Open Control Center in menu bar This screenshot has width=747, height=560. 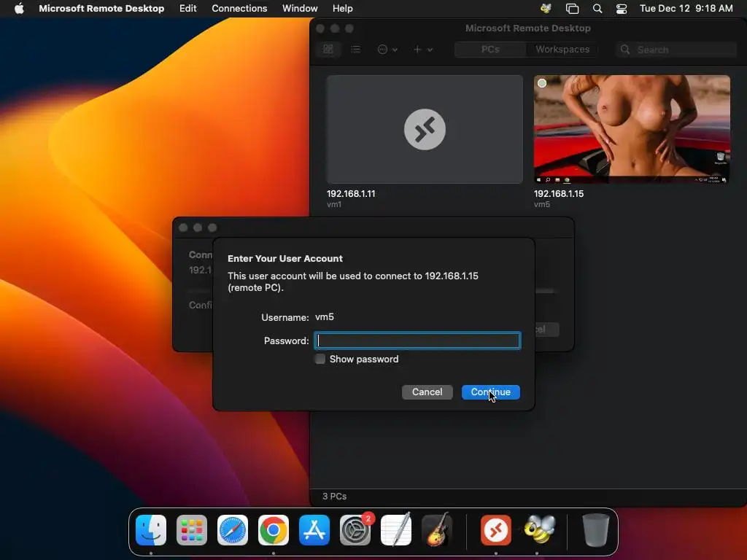(622, 8)
